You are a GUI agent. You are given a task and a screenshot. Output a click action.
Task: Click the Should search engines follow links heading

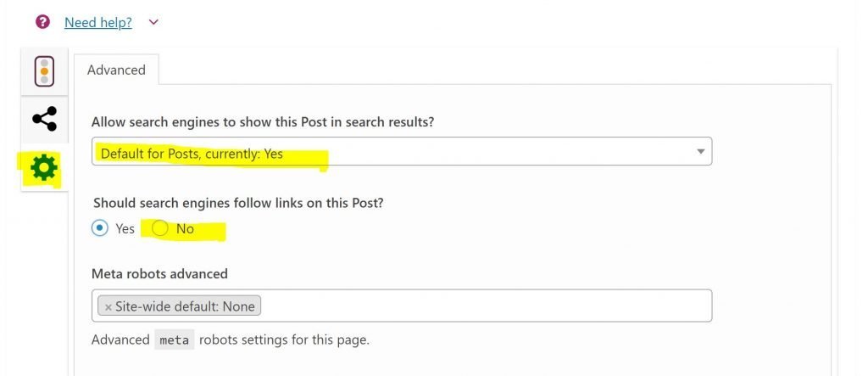238,203
